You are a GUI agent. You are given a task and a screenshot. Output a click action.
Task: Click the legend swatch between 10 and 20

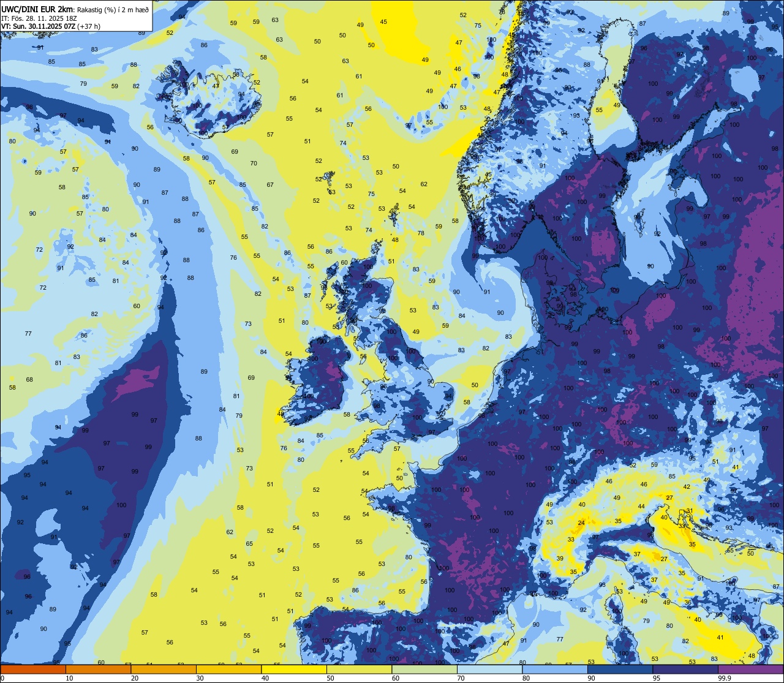click(x=98, y=669)
